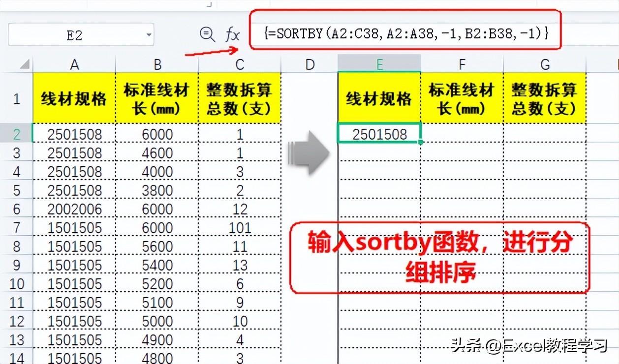This screenshot has height=364, width=619.
Task: Click the SORTBY formula in formula bar
Action: [406, 33]
